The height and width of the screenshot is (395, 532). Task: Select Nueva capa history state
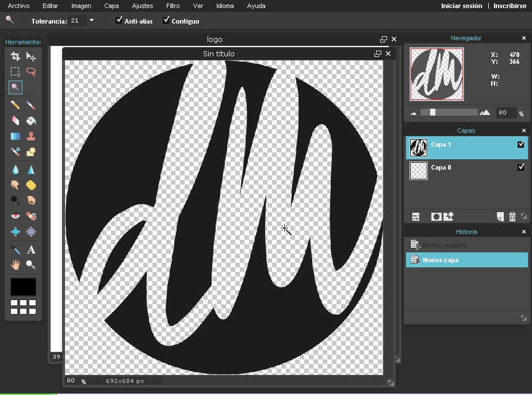[467, 260]
